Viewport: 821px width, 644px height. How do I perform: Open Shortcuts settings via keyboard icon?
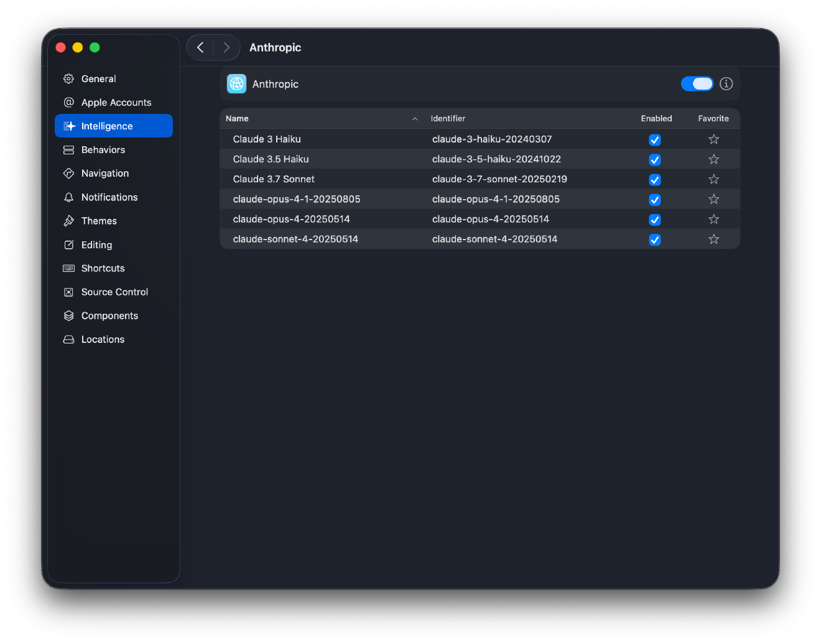(68, 268)
